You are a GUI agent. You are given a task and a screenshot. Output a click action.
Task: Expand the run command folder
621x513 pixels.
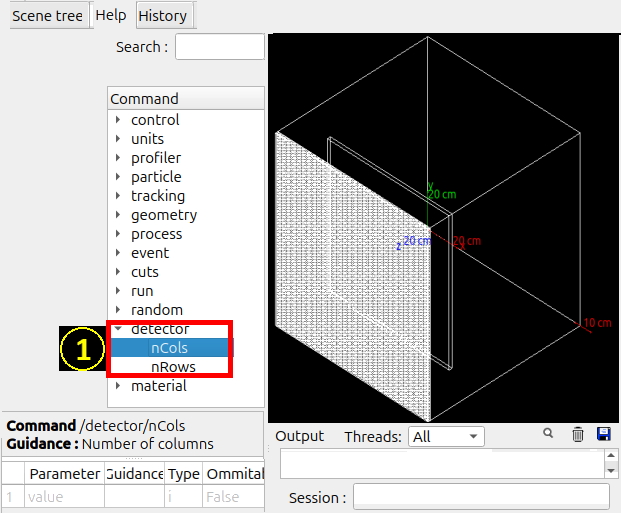pos(118,290)
